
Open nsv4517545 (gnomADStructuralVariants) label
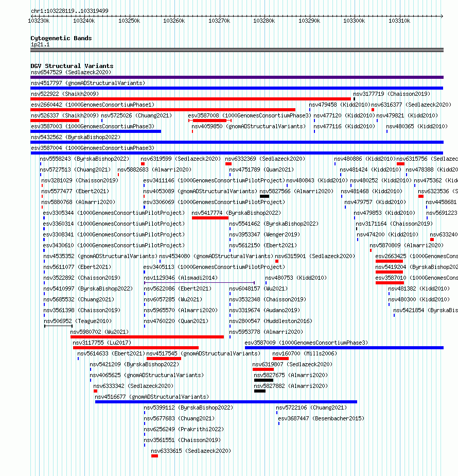(x=203, y=354)
